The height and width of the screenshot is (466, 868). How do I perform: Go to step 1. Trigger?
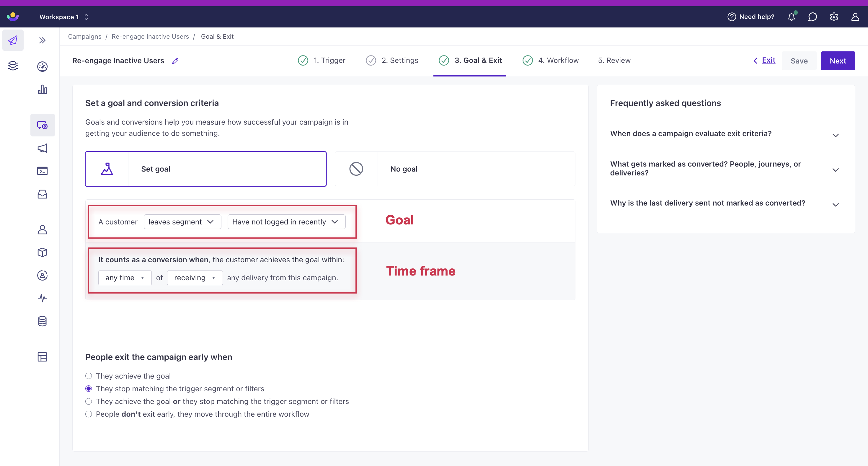click(x=322, y=61)
